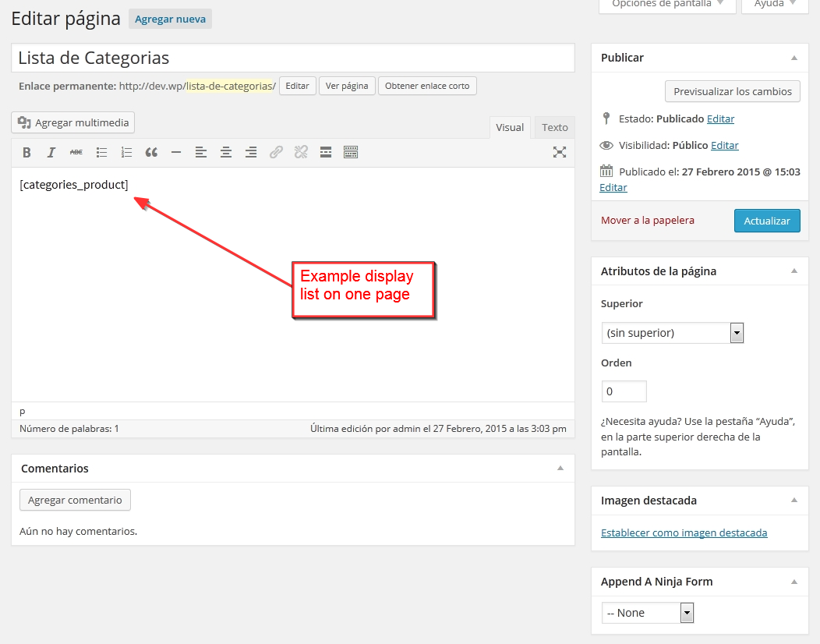Click the editor path 'p' element

pos(23,412)
